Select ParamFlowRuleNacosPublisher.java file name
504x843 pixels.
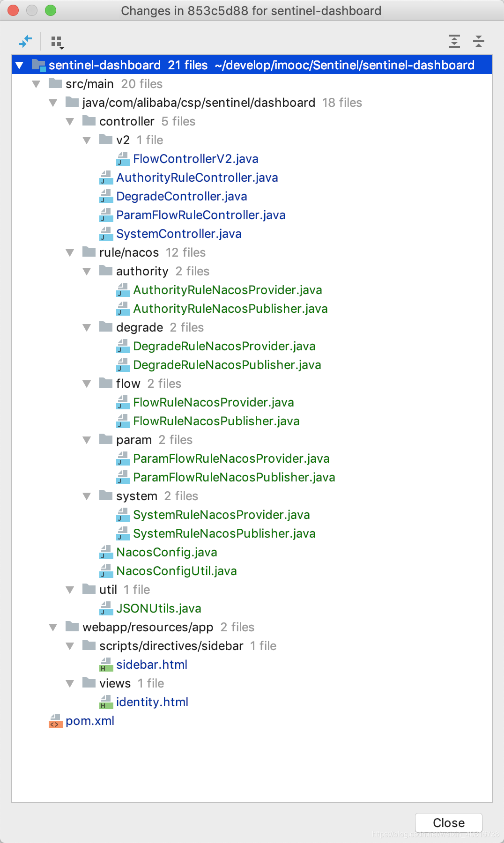[x=234, y=477]
